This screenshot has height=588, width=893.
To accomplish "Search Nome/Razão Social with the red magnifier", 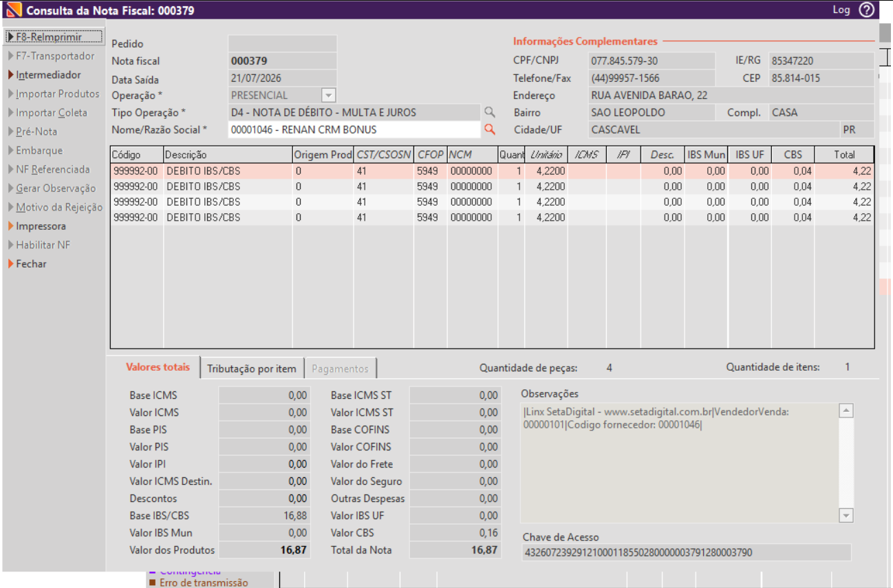I will [489, 129].
